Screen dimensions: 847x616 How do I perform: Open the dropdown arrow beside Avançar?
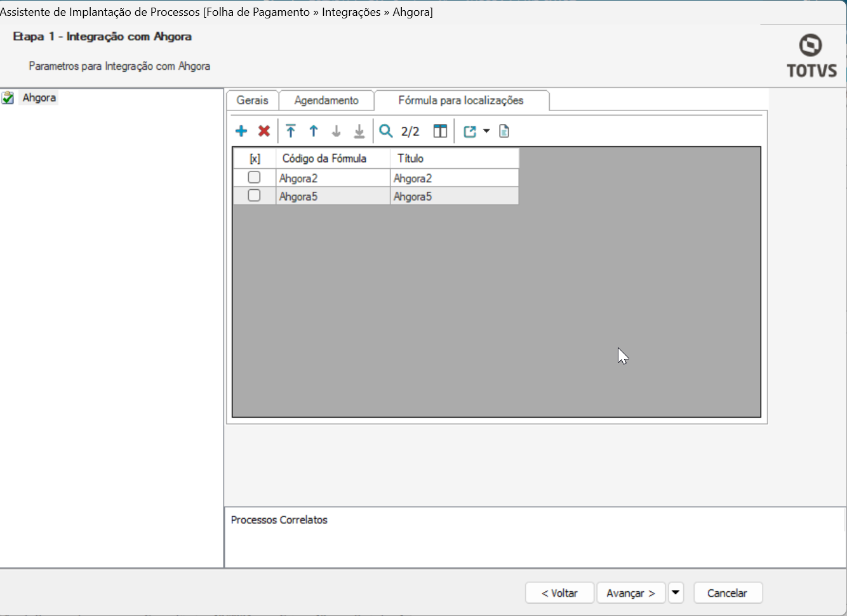[x=676, y=593]
